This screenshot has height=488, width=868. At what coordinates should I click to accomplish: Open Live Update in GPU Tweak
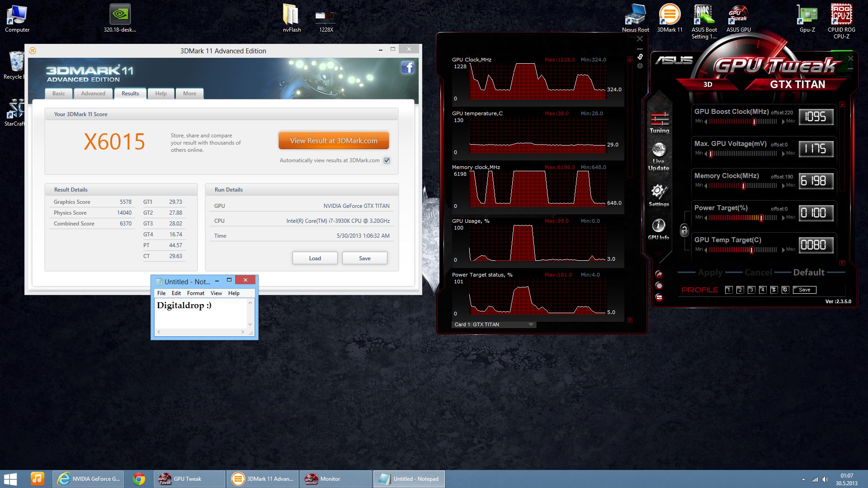pyautogui.click(x=659, y=157)
